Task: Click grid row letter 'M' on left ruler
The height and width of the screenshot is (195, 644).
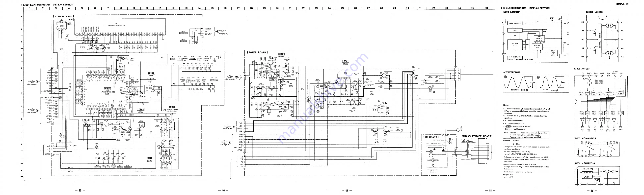Action: (22, 170)
